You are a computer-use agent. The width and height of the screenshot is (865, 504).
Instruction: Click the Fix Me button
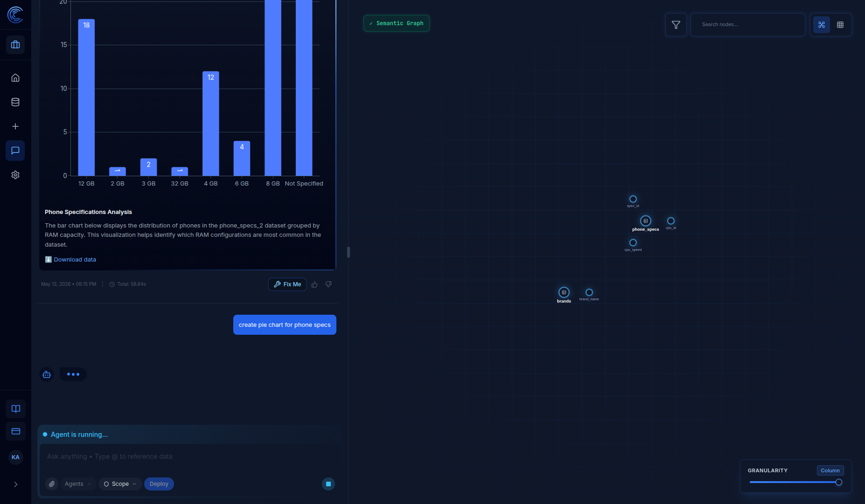[x=287, y=284]
